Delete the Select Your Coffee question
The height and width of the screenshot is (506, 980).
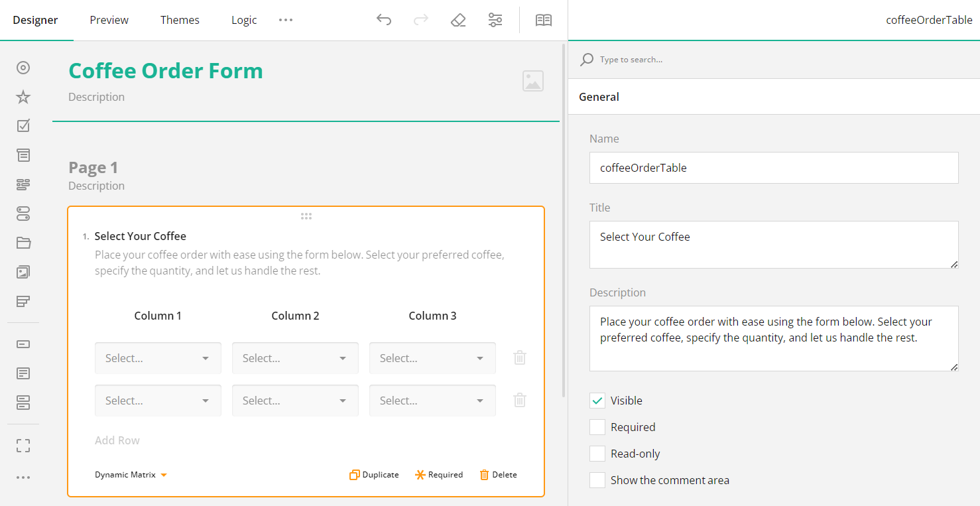[498, 474]
